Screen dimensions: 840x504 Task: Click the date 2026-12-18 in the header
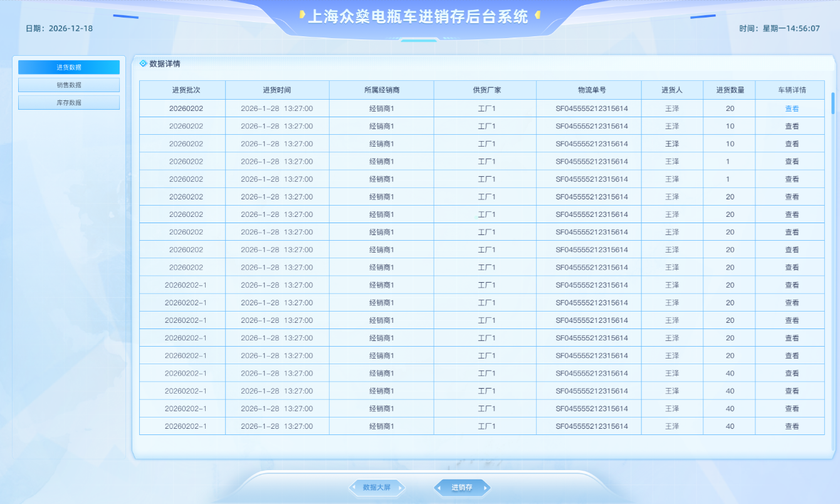[71, 29]
